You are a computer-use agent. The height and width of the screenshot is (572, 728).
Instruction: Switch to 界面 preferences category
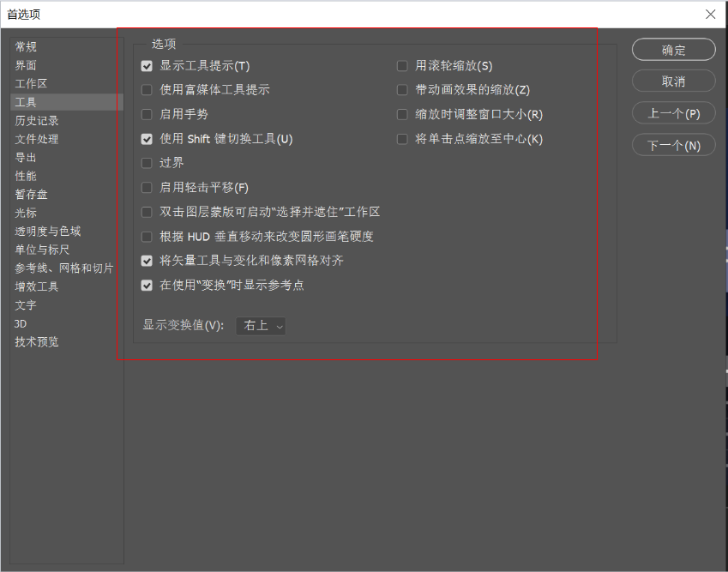(26, 65)
